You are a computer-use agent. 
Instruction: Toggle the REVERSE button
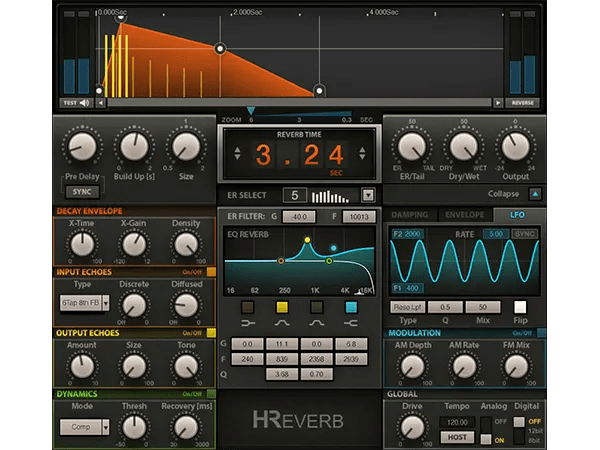point(522,103)
